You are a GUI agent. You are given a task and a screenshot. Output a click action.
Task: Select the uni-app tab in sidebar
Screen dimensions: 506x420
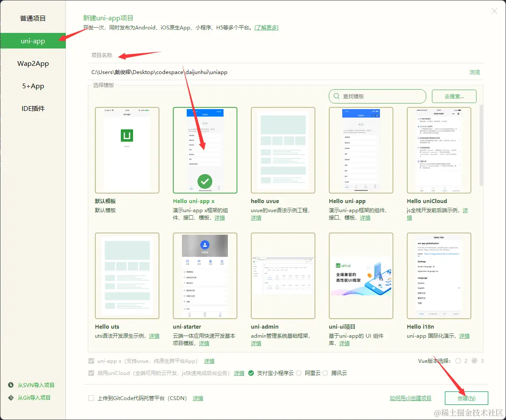32,41
